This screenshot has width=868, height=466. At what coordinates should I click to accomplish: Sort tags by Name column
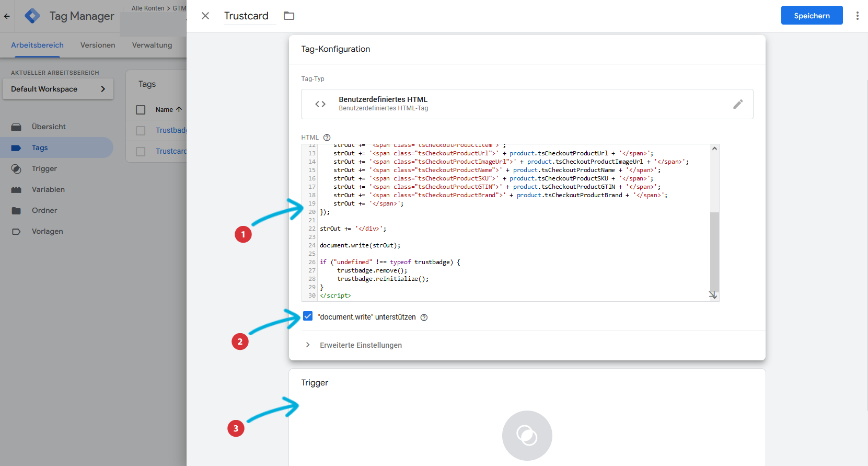pyautogui.click(x=168, y=110)
